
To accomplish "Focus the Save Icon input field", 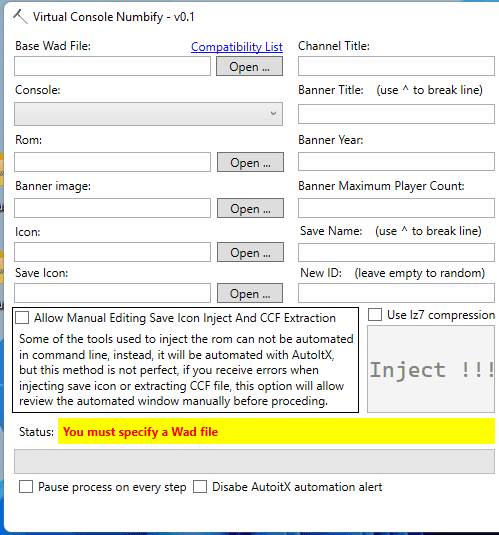I will [112, 293].
